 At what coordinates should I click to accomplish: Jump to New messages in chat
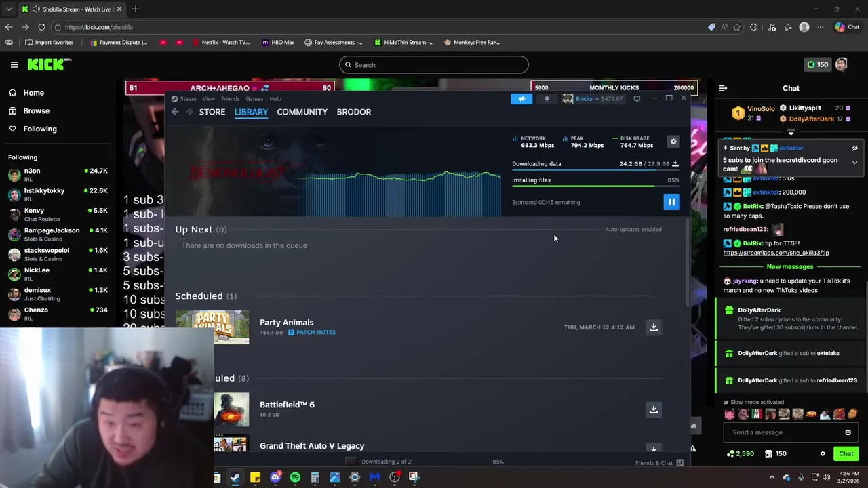[x=790, y=267]
